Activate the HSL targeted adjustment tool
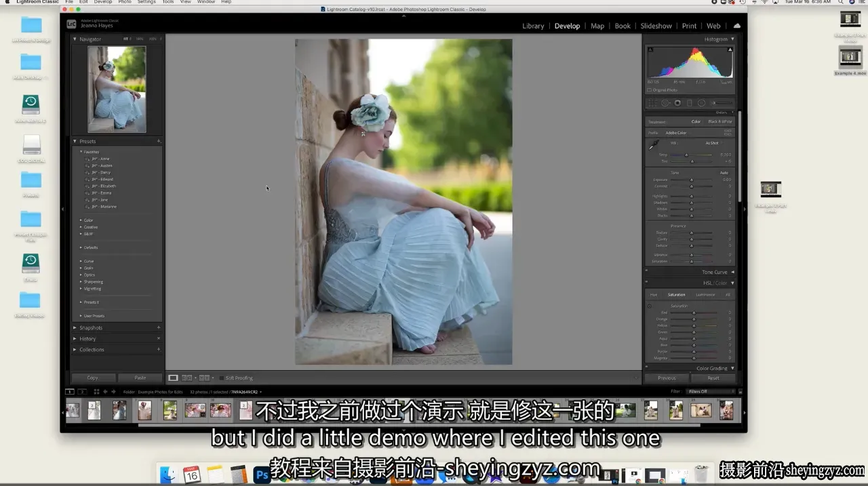The width and height of the screenshot is (868, 486). tap(650, 306)
